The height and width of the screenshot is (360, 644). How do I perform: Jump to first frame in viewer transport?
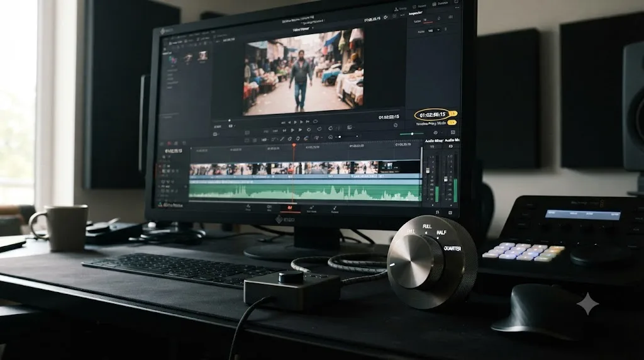pyautogui.click(x=283, y=122)
